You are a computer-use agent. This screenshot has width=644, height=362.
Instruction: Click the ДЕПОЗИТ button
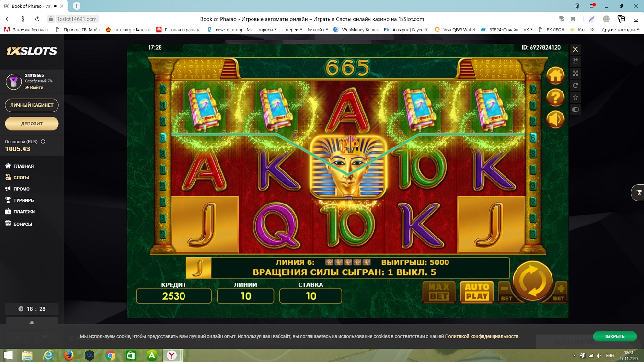[32, 124]
